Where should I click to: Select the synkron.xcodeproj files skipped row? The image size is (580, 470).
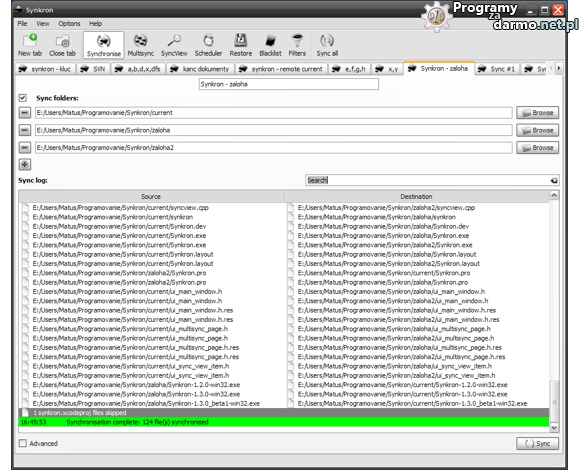[x=284, y=413]
